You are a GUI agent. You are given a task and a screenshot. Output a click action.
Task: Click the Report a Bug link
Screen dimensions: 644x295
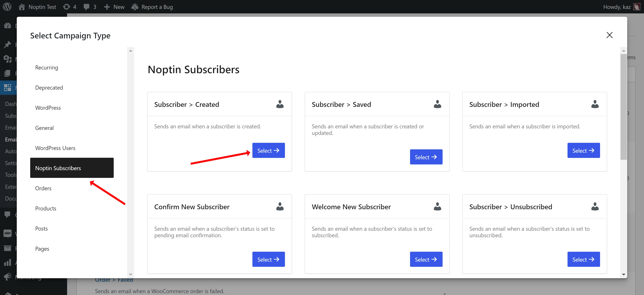pos(157,7)
